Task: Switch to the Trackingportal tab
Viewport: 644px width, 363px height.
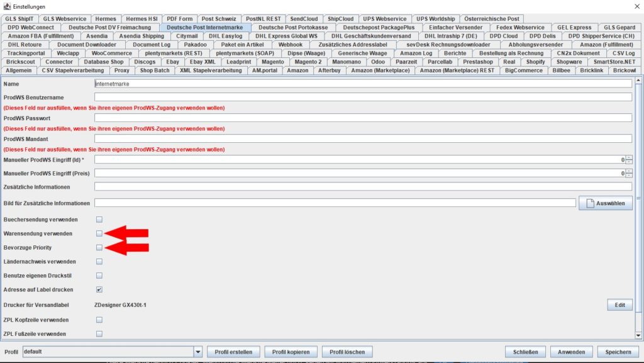Action: pyautogui.click(x=26, y=53)
